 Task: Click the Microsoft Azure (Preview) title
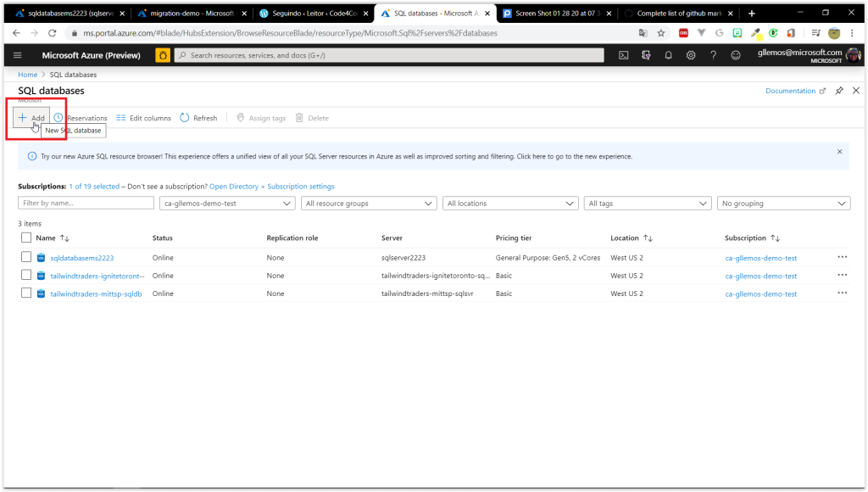92,55
